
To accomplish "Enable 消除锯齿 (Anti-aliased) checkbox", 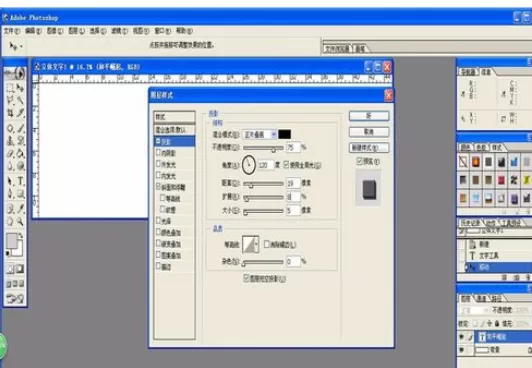I will pos(267,244).
